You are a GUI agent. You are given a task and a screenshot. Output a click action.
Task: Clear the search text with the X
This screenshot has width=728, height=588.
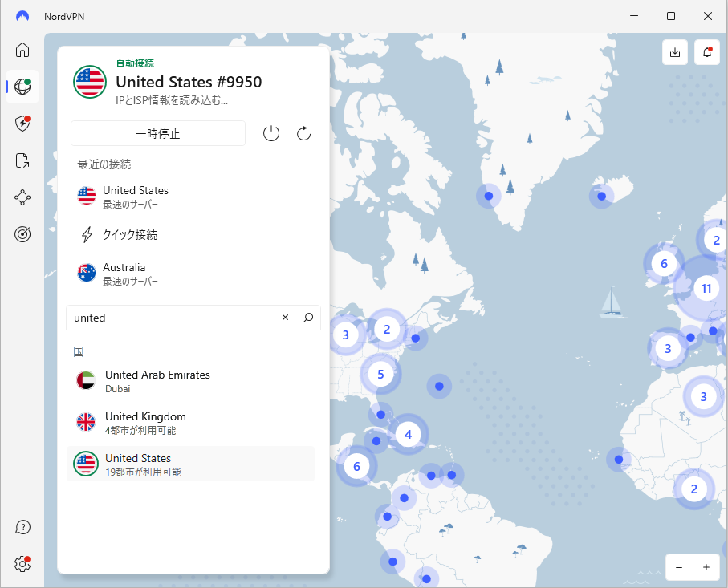[x=285, y=318]
